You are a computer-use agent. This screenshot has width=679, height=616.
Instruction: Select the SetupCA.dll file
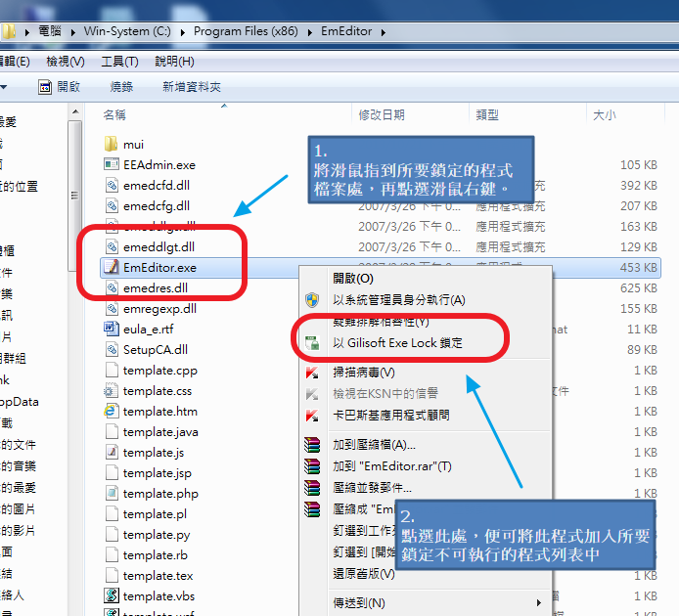click(155, 349)
